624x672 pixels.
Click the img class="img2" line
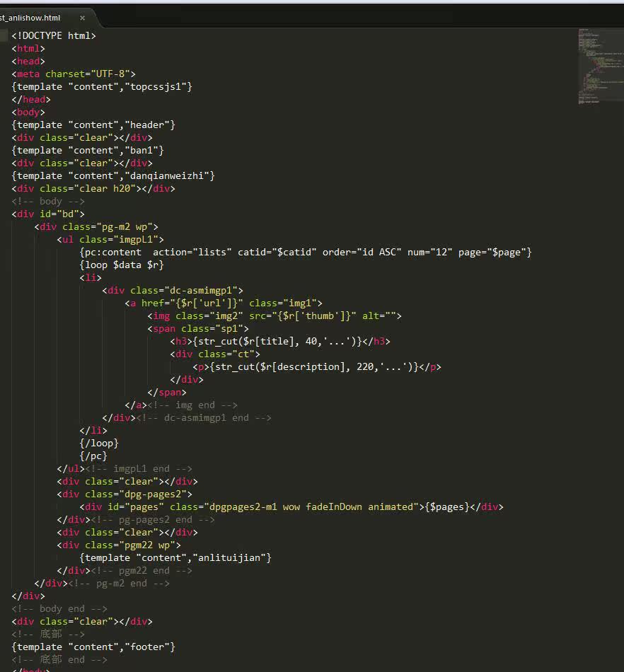(x=275, y=316)
